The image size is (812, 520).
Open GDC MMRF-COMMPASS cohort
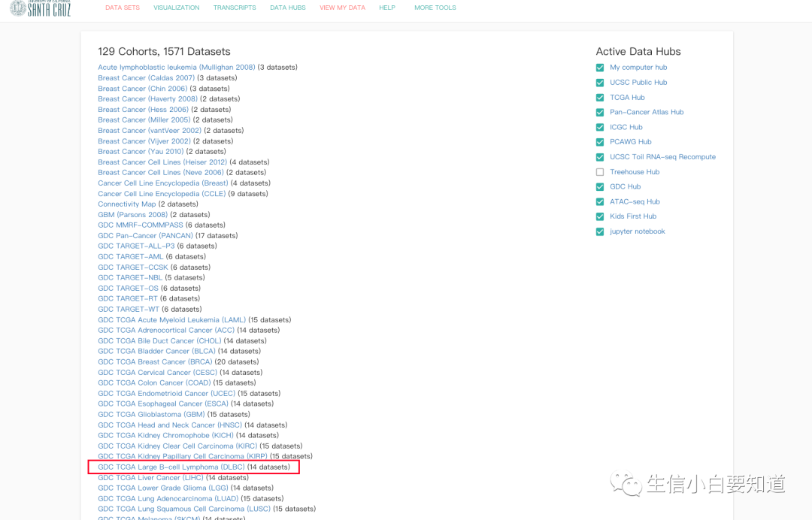point(141,225)
